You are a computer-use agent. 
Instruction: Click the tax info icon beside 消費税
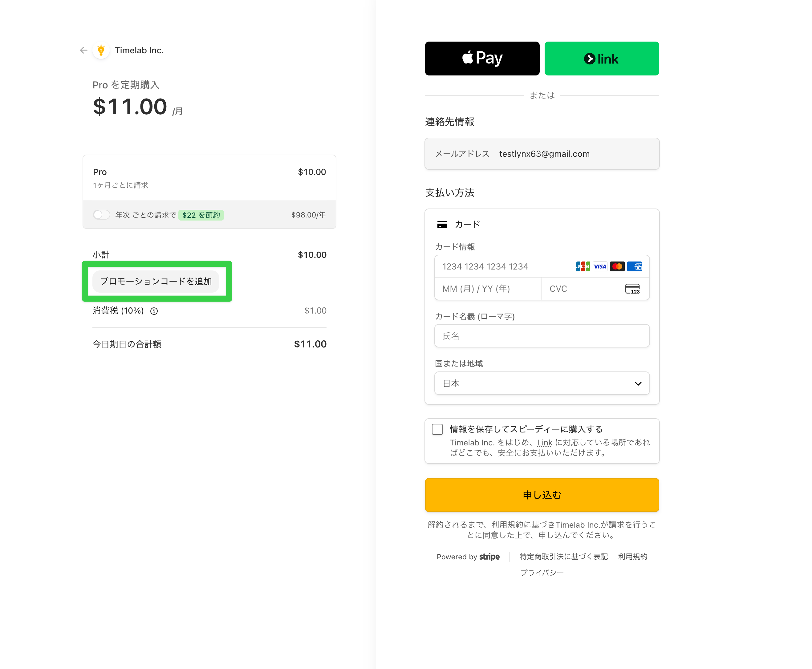point(154,311)
